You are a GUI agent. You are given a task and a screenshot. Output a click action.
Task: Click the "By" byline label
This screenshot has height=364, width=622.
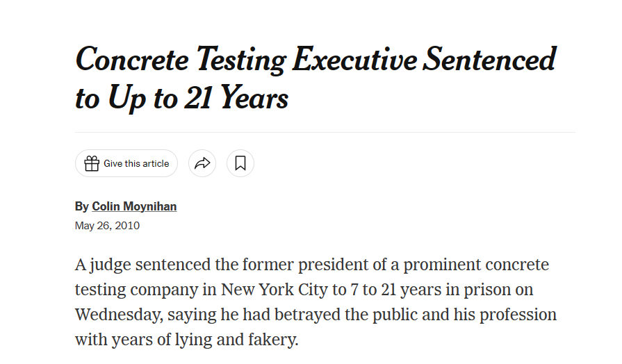(81, 206)
